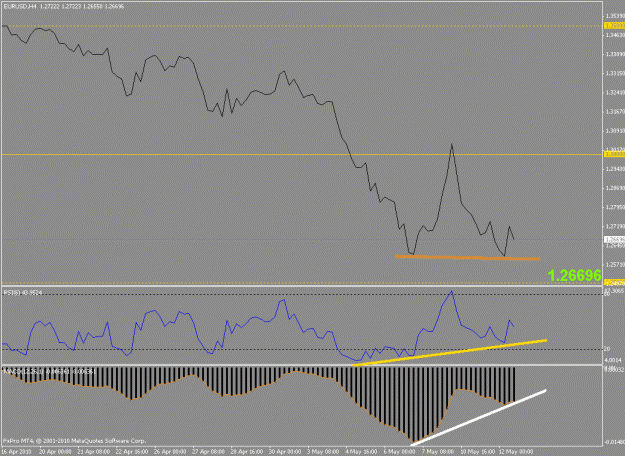Select the white trendline in MACD window
The image size is (625, 456).
click(478, 417)
